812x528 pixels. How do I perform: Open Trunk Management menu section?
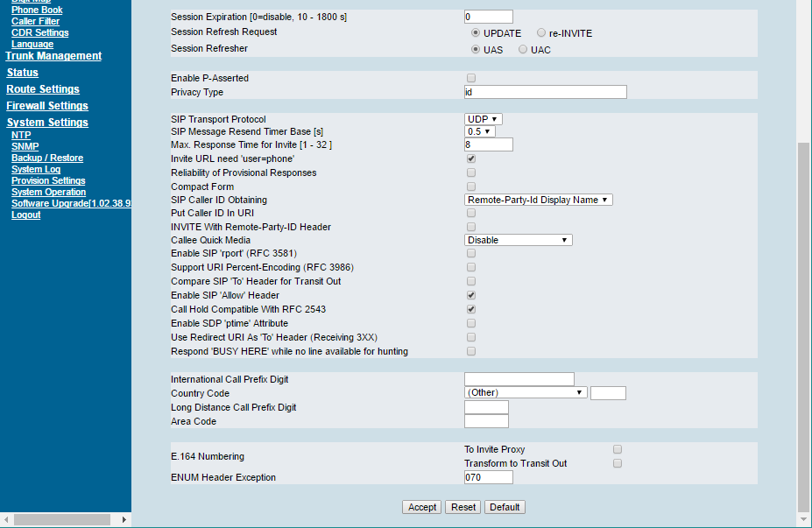(53, 56)
